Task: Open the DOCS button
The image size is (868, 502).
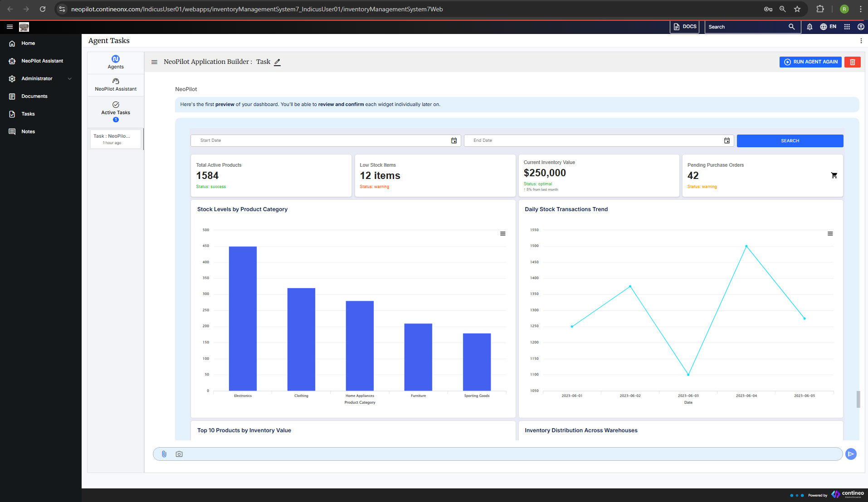Action: [x=685, y=27]
